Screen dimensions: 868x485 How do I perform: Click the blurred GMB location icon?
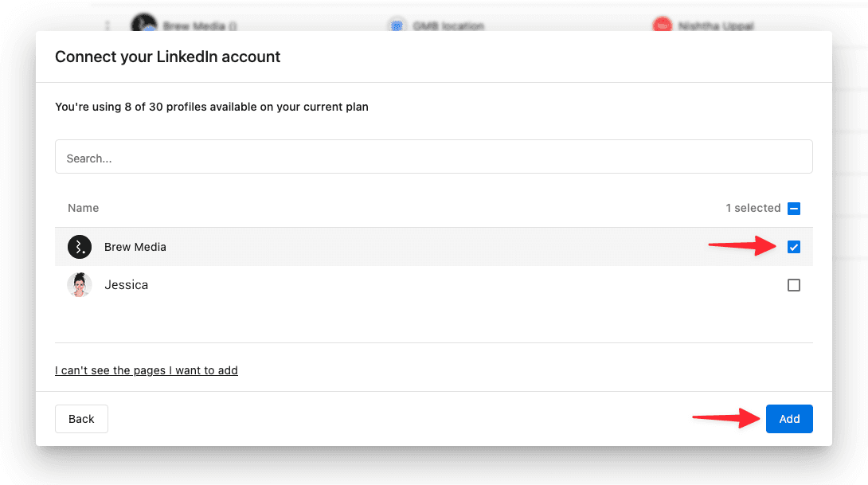[x=397, y=25]
